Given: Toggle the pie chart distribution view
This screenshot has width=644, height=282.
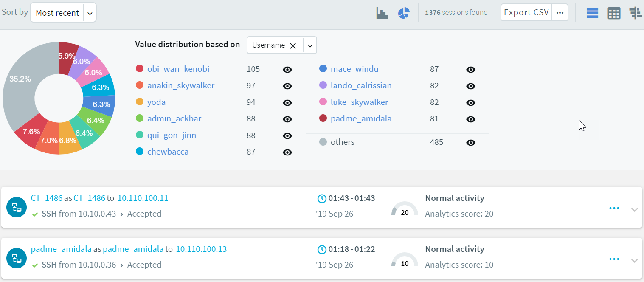Looking at the screenshot, I should tap(403, 13).
